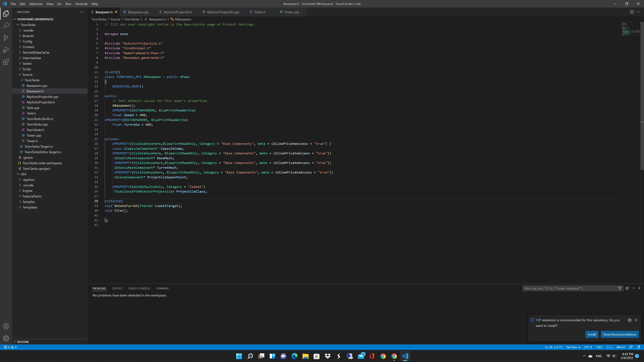The width and height of the screenshot is (644, 362).
Task: Click the Search icon in activity bar
Action: point(6,25)
